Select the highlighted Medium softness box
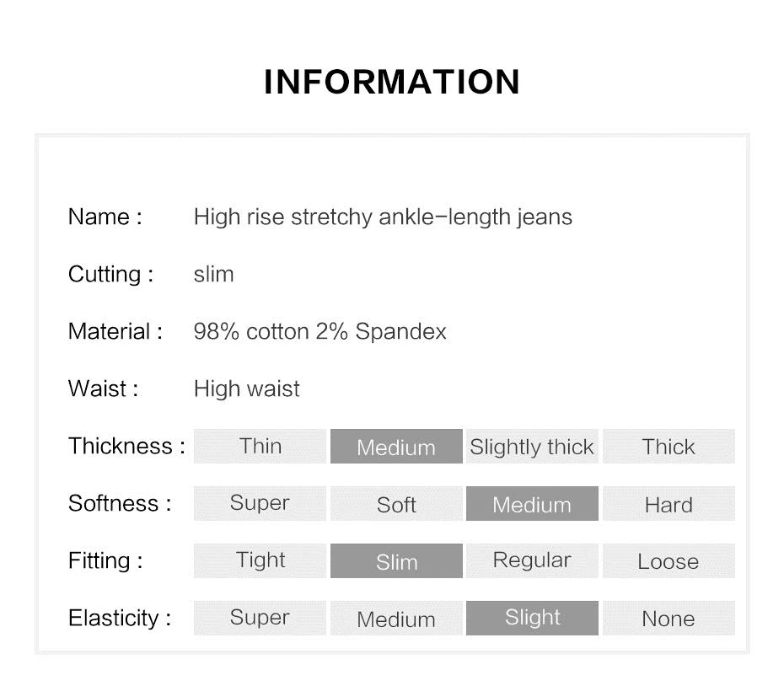 [532, 503]
